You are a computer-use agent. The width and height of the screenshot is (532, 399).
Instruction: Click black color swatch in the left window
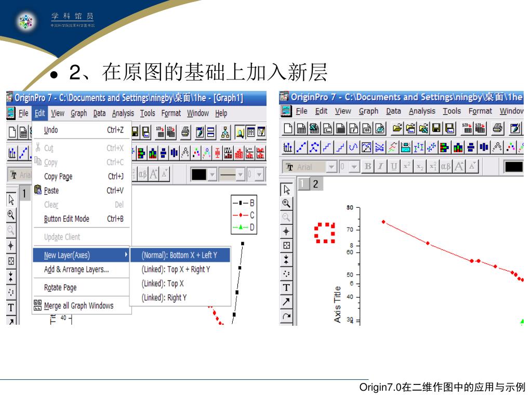pos(199,175)
